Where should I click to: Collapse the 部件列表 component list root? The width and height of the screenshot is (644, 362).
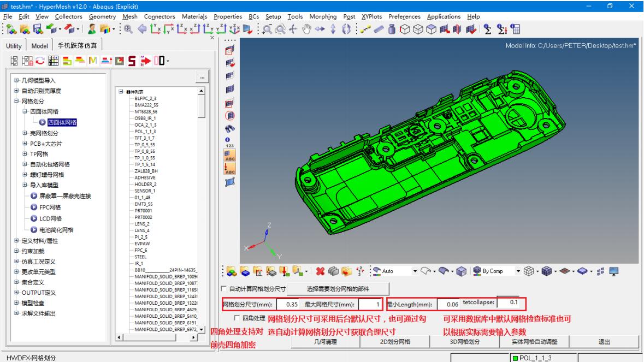tap(121, 92)
